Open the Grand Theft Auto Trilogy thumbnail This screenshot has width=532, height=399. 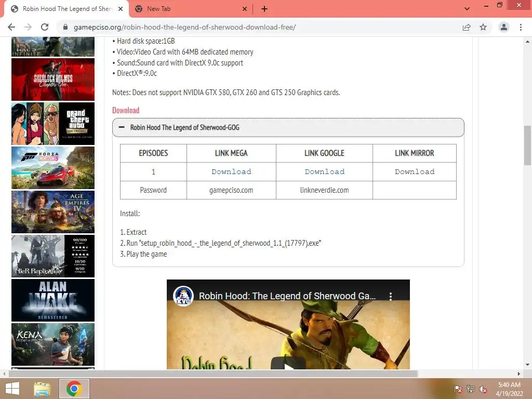[x=53, y=124]
